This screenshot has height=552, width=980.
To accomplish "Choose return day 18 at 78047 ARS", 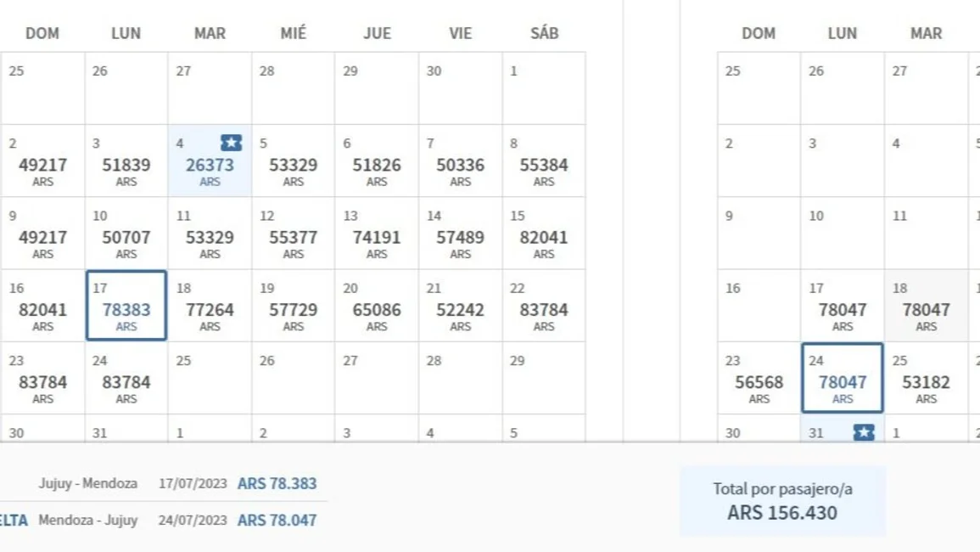I will click(927, 306).
